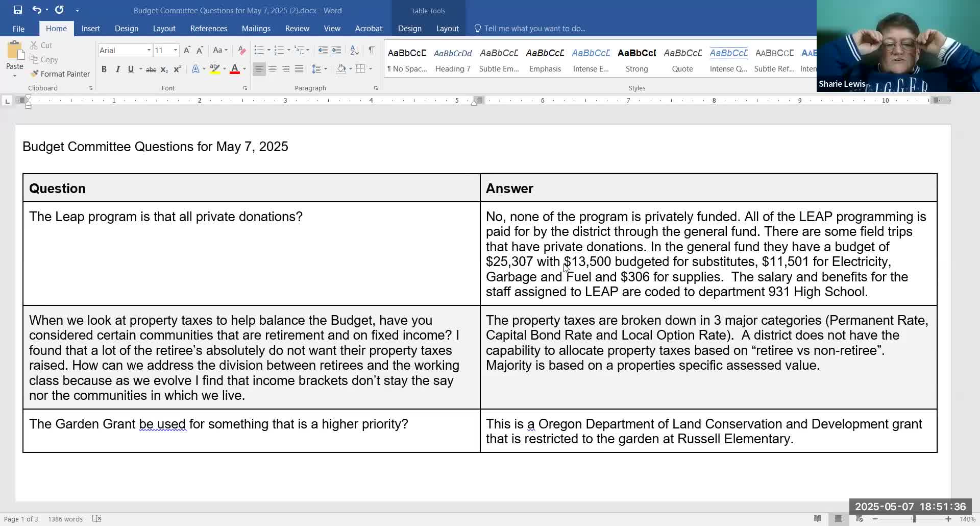Expand the font name dropdown arrow
980x526 pixels.
149,50
